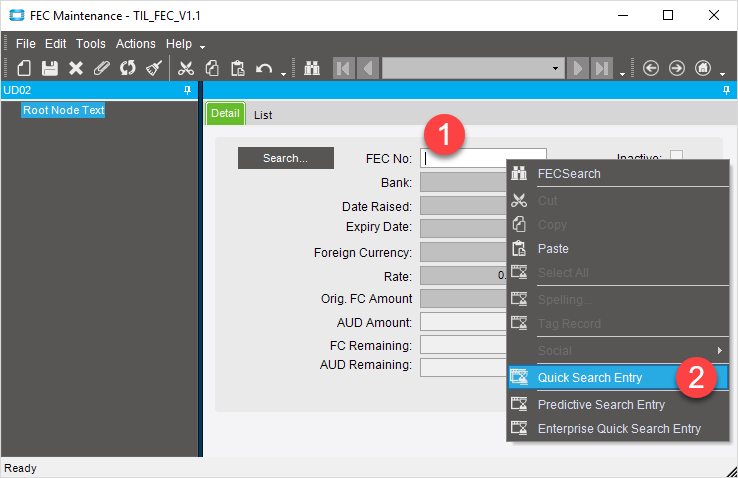Click the Date Raised field
Screen dimensions: 738x478
[463, 206]
